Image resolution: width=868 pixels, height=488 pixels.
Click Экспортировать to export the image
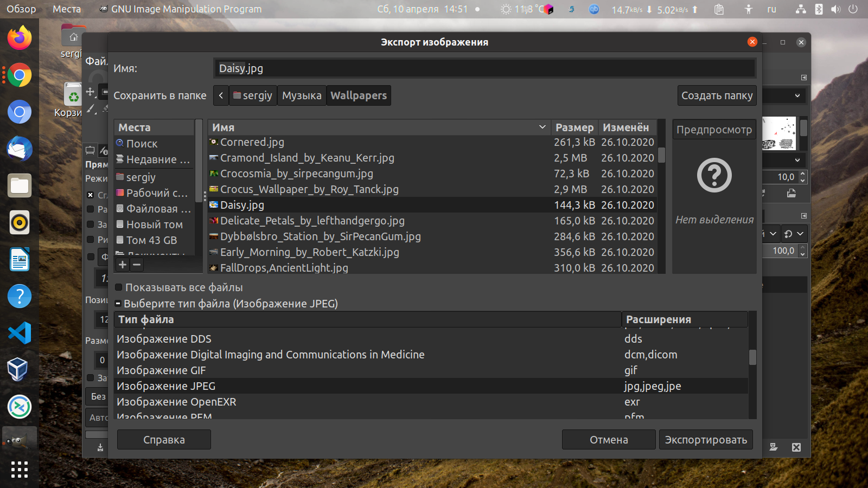coord(706,440)
